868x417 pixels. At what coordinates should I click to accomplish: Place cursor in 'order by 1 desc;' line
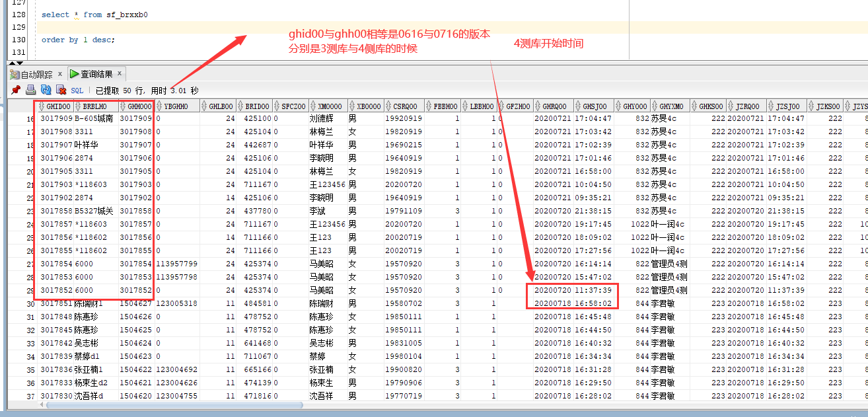tap(78, 40)
